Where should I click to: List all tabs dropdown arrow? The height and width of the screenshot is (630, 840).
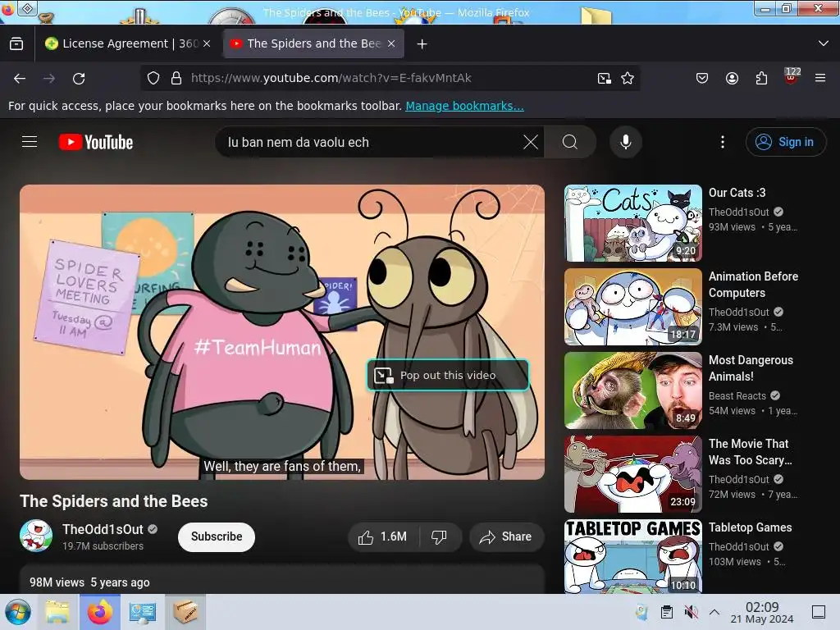click(x=824, y=43)
